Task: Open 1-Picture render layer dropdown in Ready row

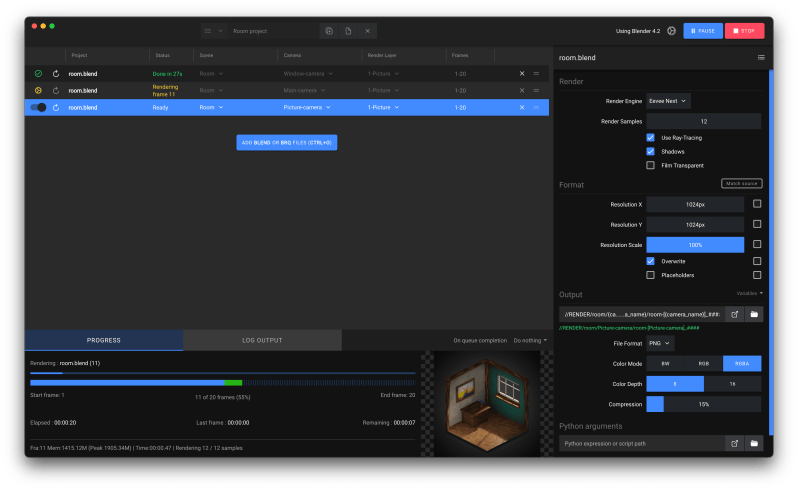Action: click(x=383, y=107)
